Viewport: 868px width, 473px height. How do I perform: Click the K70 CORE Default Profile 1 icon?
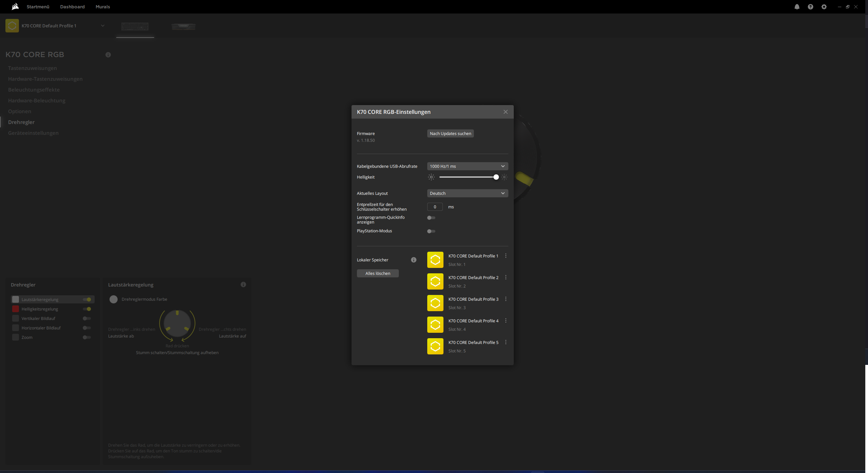pos(435,259)
